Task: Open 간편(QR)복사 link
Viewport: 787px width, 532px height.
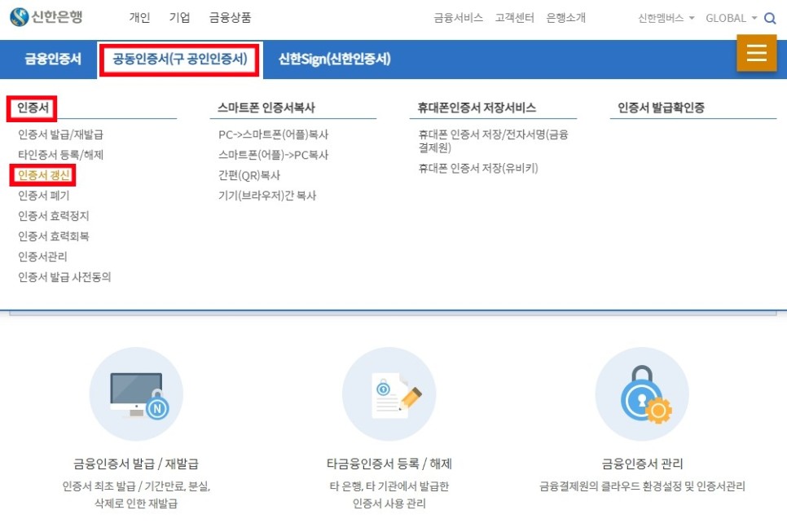Action: [x=249, y=175]
